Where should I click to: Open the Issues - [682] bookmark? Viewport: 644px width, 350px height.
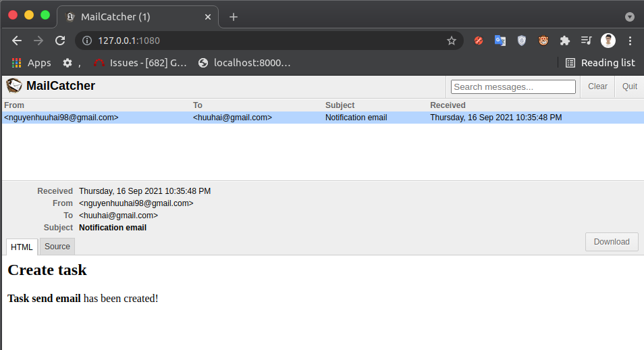[x=140, y=63]
